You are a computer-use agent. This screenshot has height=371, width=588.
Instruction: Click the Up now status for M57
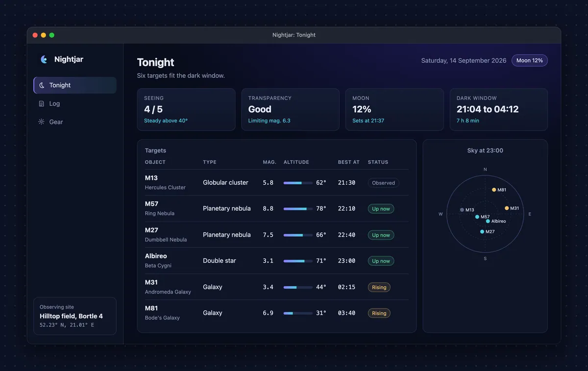pyautogui.click(x=381, y=209)
